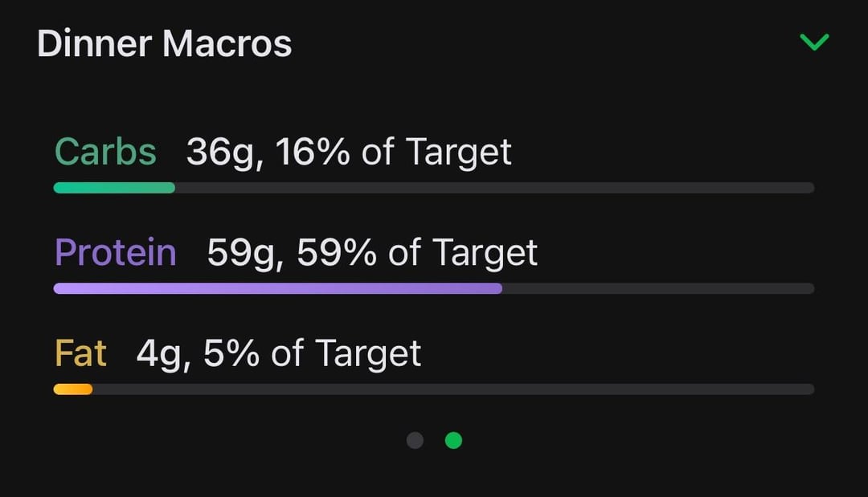Select the green Carbs label
This screenshot has height=497, width=868.
click(105, 152)
